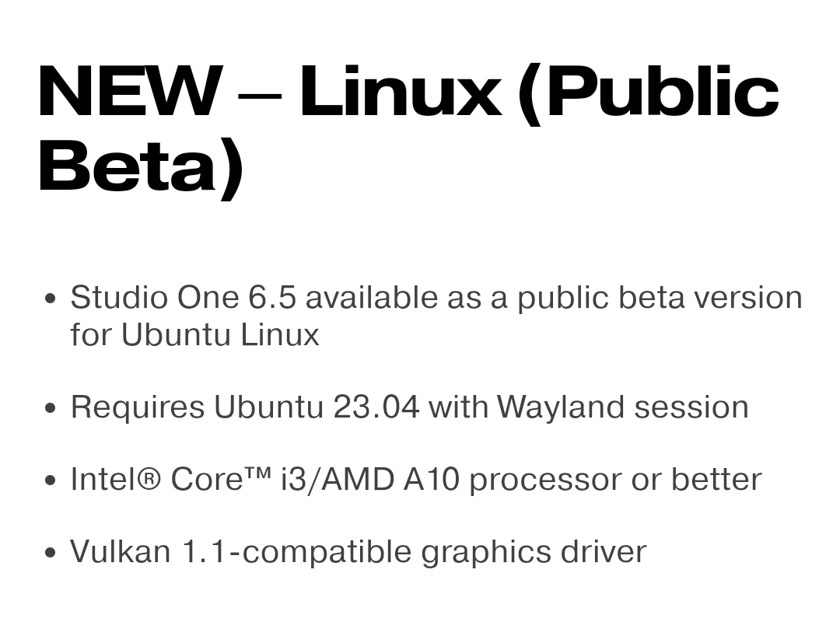This screenshot has height=629, width=840.
Task: Click "Linux" in the slide title
Action: (399, 92)
